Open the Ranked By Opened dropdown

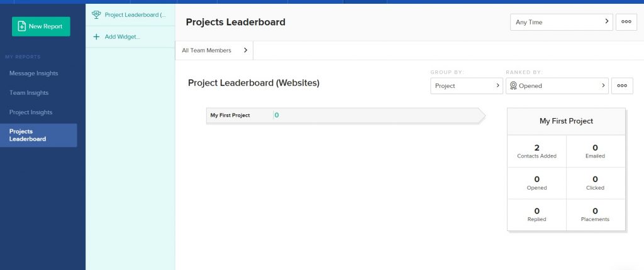(x=557, y=86)
